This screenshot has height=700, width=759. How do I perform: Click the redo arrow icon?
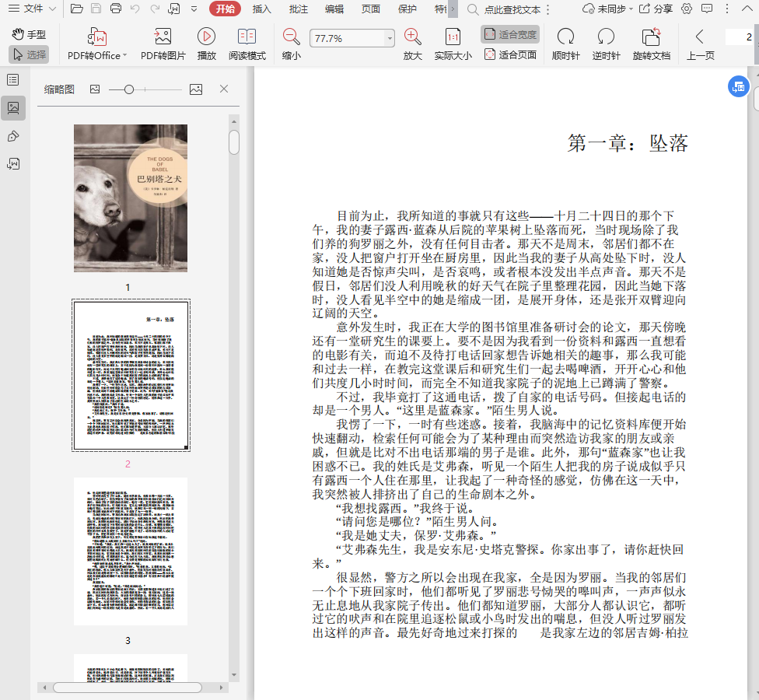(155, 9)
